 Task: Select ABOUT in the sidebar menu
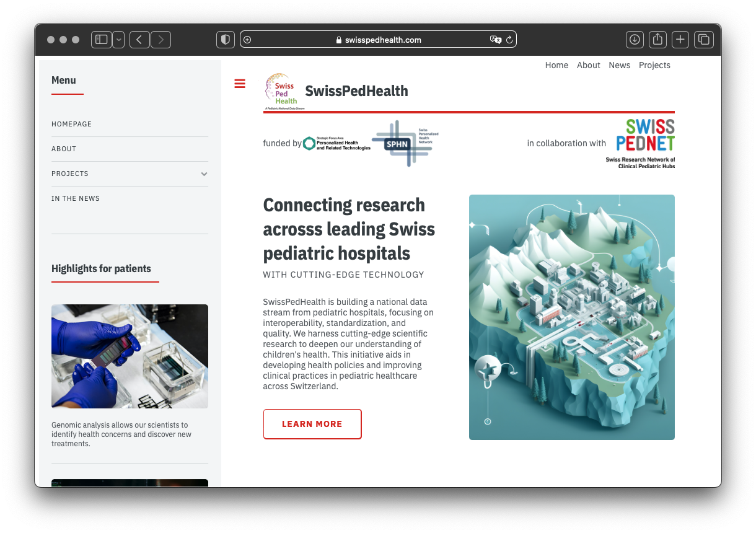(64, 149)
